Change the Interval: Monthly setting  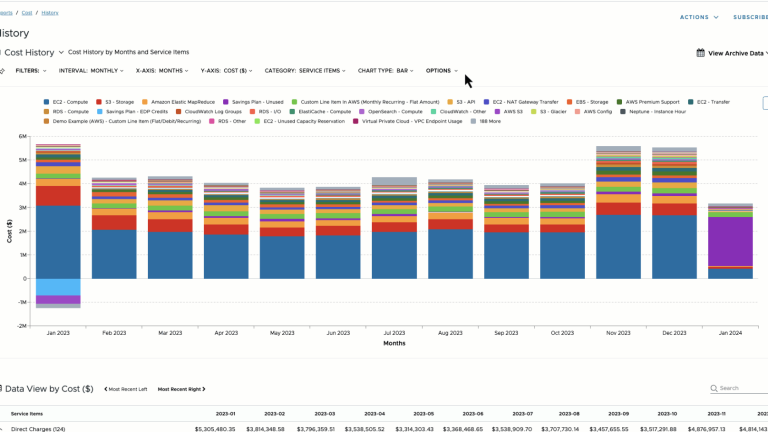[91, 71]
